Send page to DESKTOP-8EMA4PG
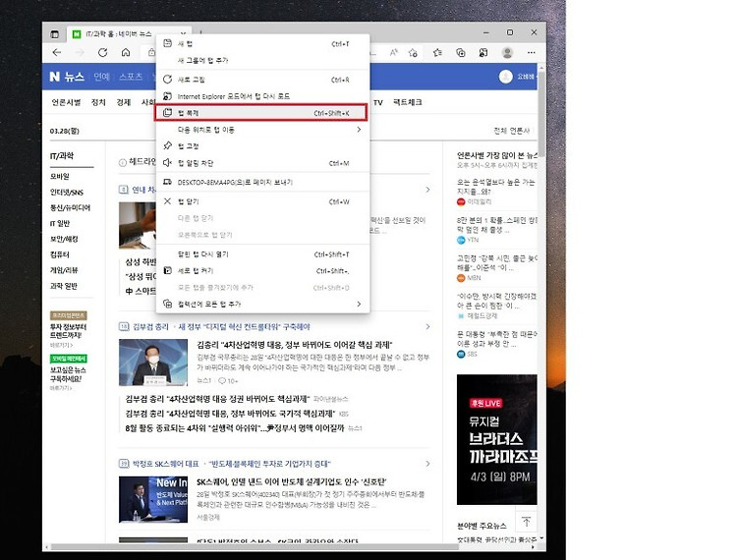Viewport: 737px width, 560px height. 262,183
